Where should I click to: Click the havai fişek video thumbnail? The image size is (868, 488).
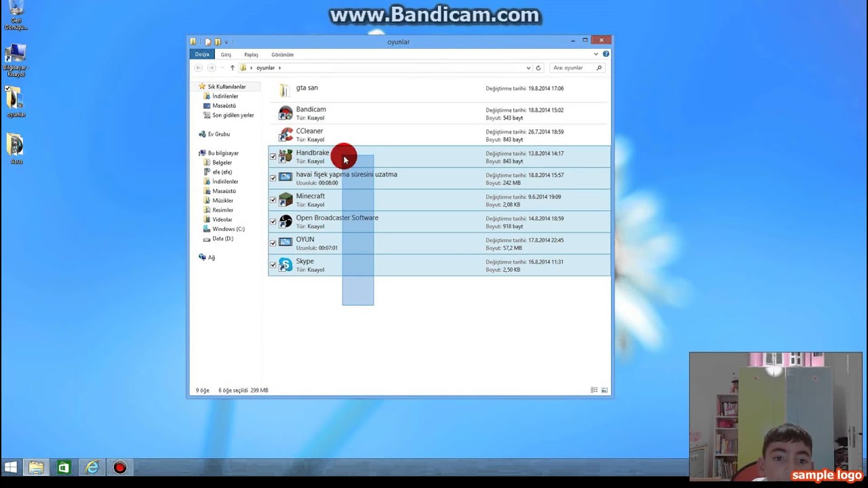click(x=285, y=178)
